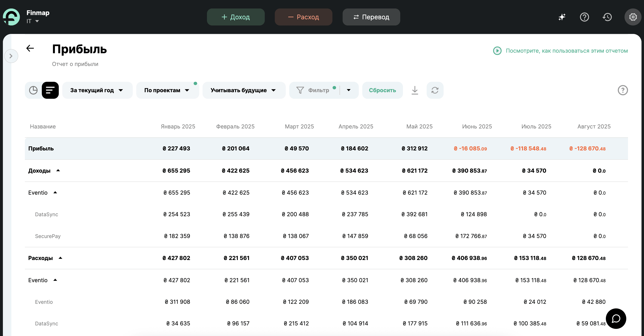Open the AI sparkle assistant icon
This screenshot has width=644, height=336.
562,17
